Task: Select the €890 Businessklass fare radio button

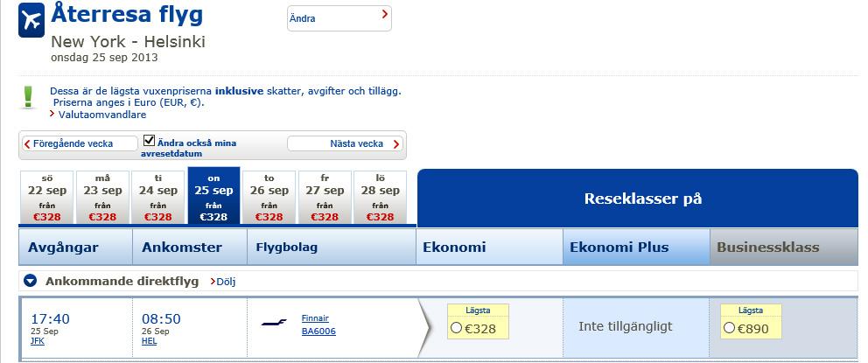Action: (728, 328)
